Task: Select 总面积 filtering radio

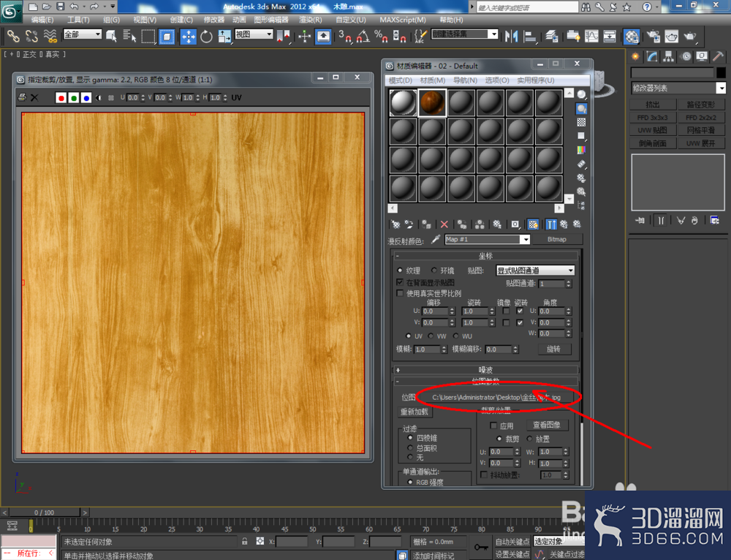Action: 410,447
